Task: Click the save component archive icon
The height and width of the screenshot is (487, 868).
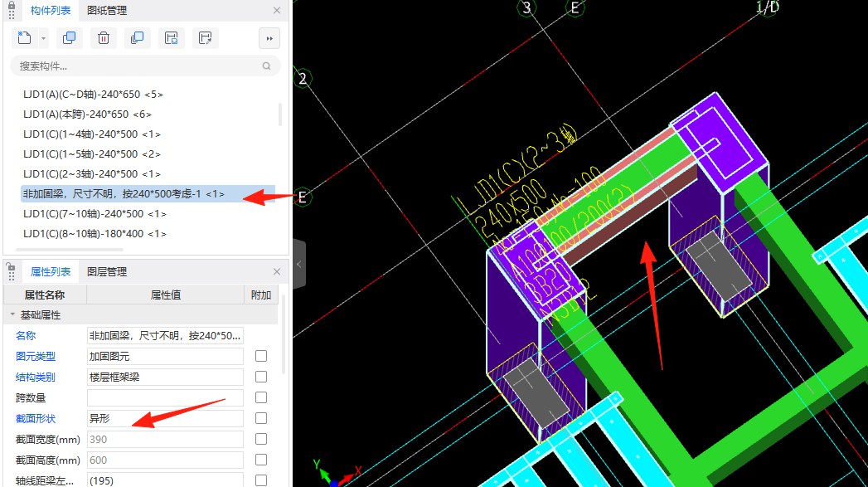Action: click(172, 38)
